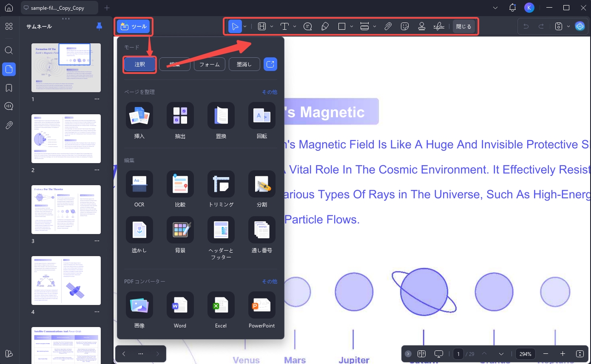
Task: Launch the OCR tool
Action: click(139, 189)
